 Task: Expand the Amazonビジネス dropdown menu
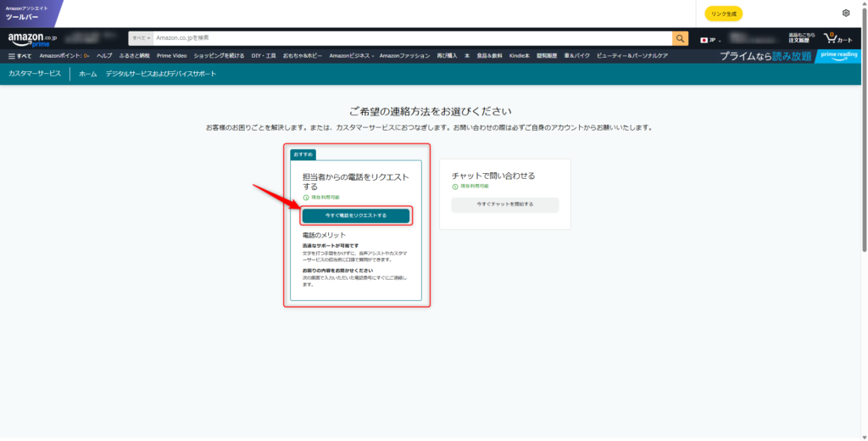point(352,56)
